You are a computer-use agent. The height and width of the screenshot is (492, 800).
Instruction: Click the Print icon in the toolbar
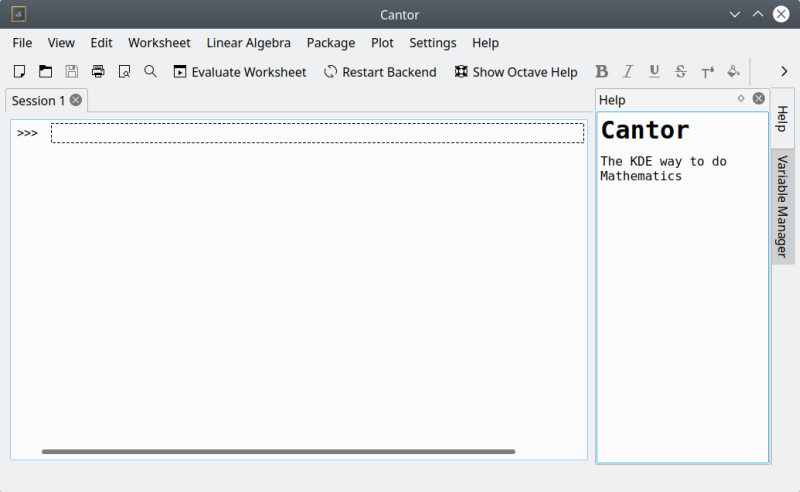(98, 72)
